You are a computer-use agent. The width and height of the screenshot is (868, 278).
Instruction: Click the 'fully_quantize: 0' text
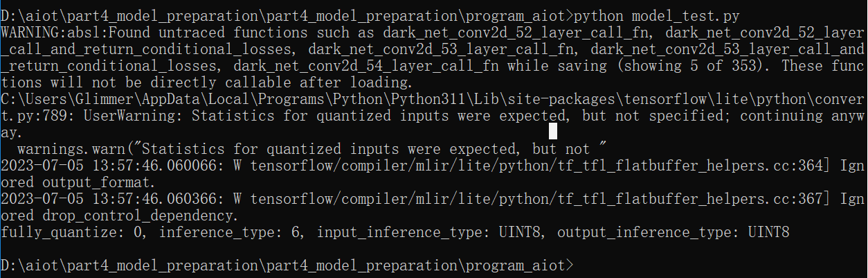(71, 232)
